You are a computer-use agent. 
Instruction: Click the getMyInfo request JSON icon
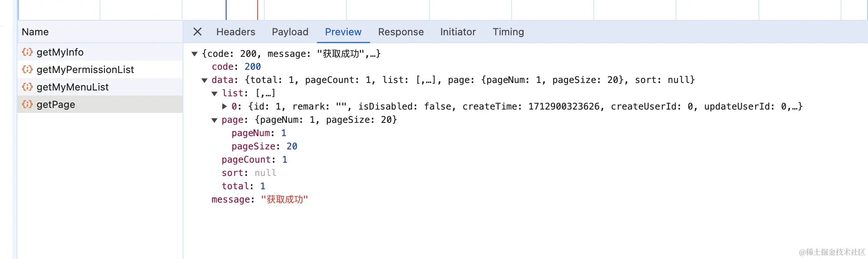click(27, 52)
